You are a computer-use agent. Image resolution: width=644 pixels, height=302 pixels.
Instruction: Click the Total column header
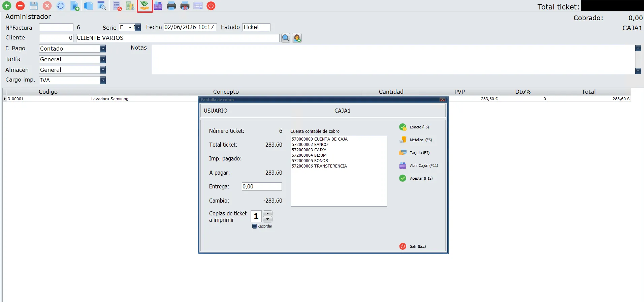(x=589, y=92)
